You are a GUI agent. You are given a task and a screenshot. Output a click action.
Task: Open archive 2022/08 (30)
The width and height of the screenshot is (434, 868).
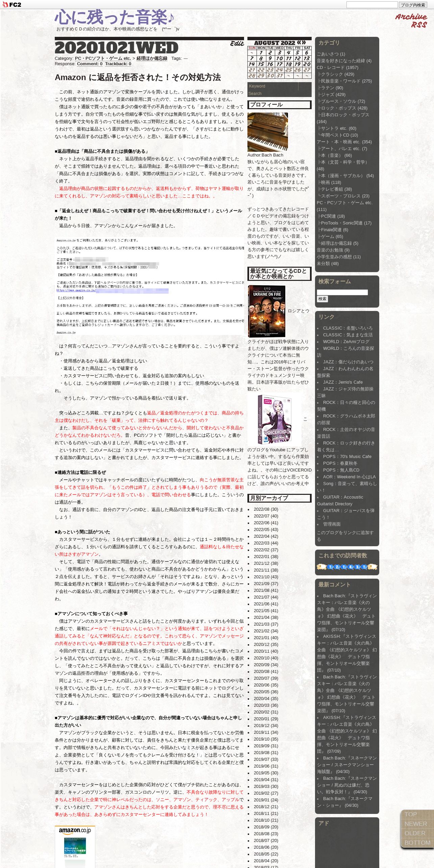[266, 509]
